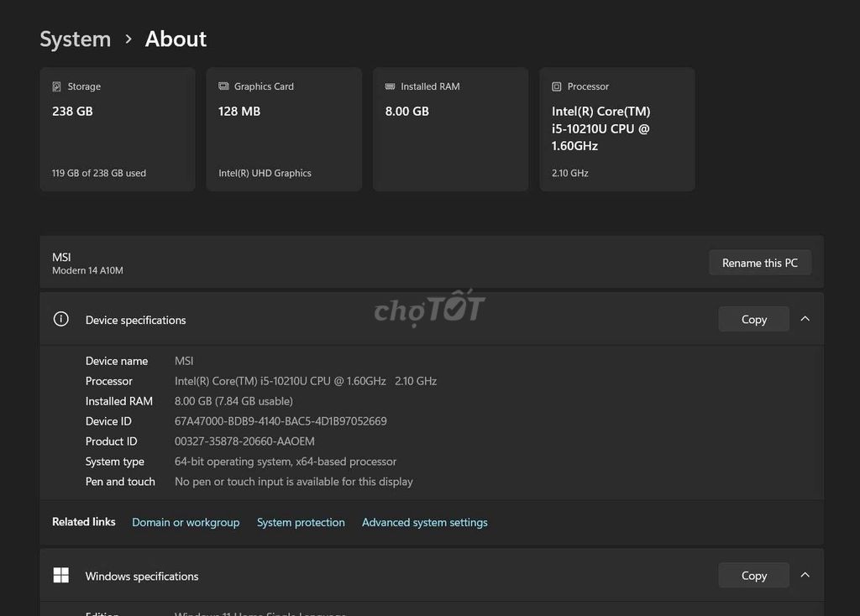
Task: Click the Intel(R) UHD Graphics label
Action: (265, 173)
